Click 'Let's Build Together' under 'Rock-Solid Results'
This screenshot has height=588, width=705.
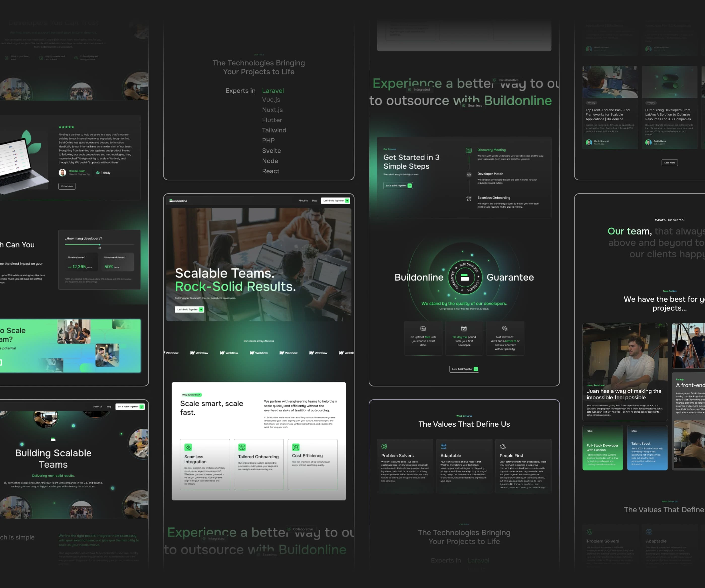pos(189,309)
